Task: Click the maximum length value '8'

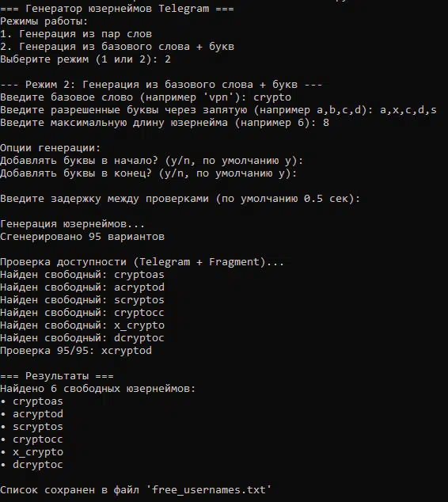Action: [x=326, y=123]
